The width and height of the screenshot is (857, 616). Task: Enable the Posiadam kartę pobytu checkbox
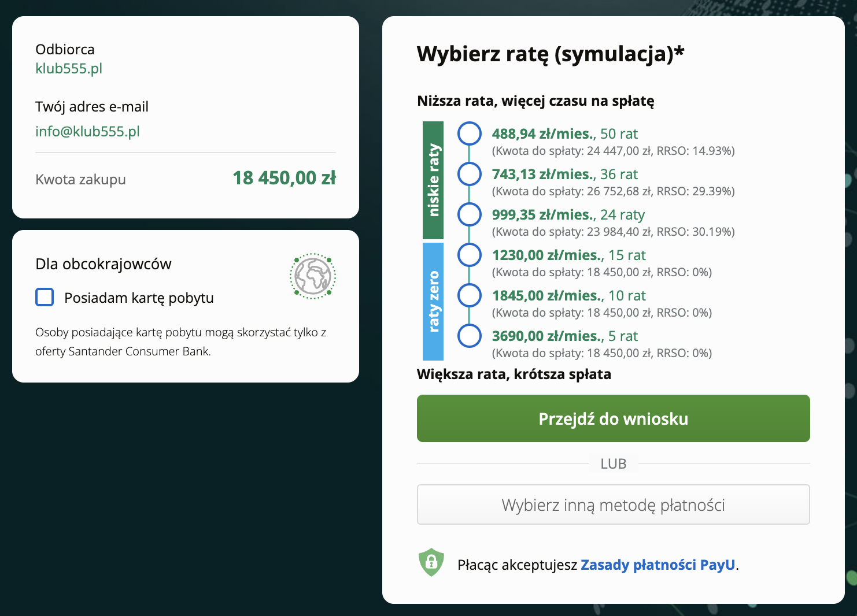(45, 297)
